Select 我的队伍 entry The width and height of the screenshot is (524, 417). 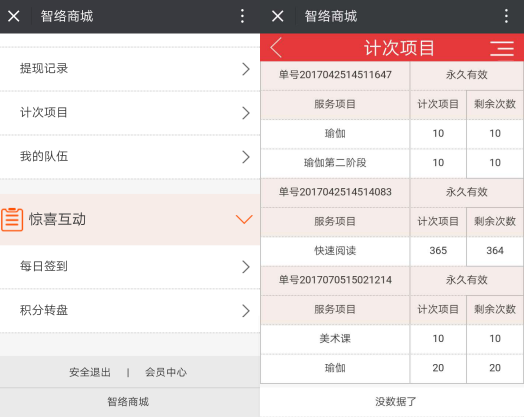pyautogui.click(x=130, y=157)
